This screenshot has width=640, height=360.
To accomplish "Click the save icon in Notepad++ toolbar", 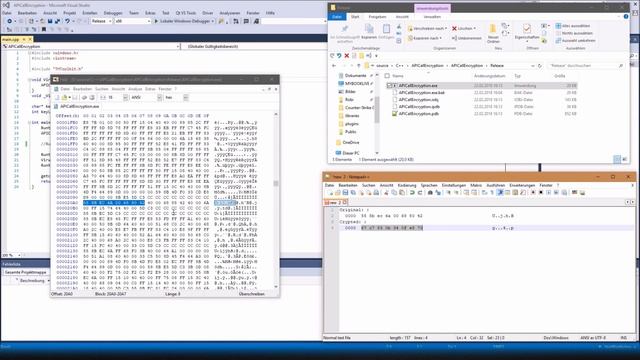I will (x=345, y=193).
